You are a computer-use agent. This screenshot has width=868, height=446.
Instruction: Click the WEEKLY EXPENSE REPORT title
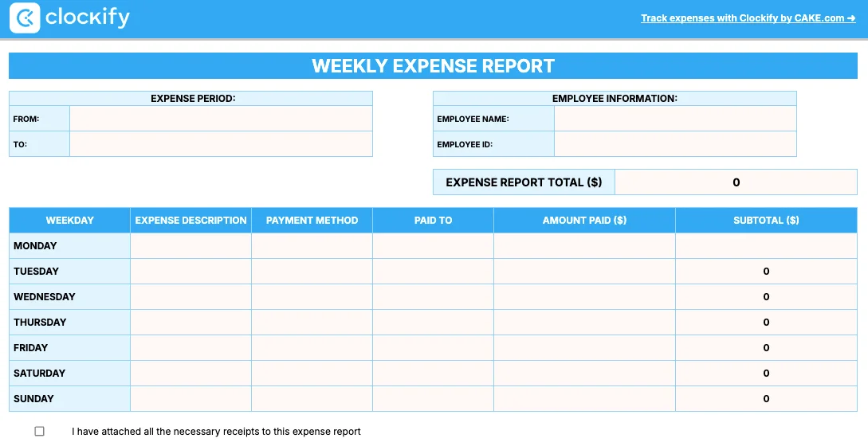point(433,66)
